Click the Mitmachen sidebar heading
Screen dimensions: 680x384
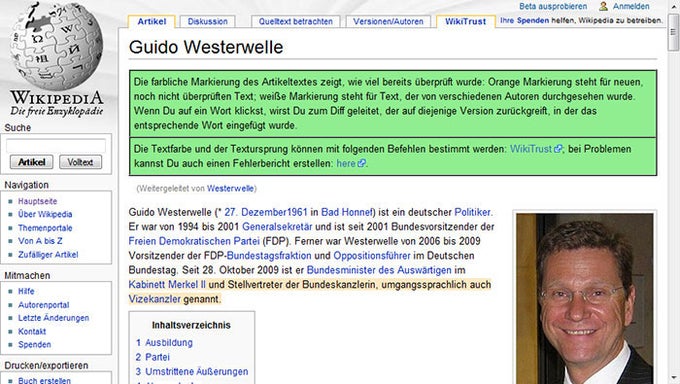click(27, 276)
